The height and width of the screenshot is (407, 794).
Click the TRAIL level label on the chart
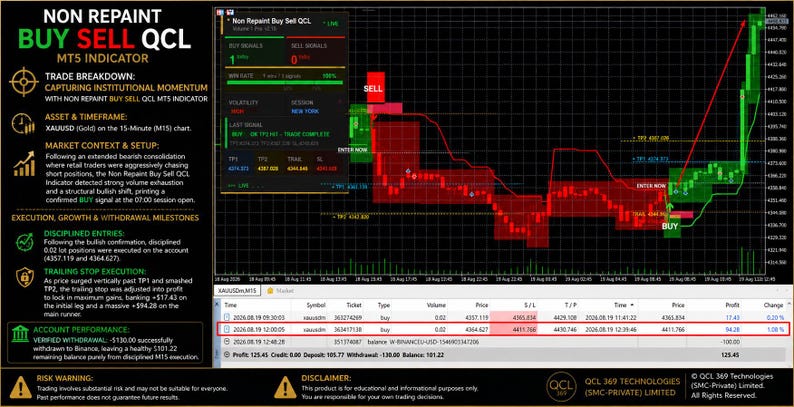click(x=648, y=215)
